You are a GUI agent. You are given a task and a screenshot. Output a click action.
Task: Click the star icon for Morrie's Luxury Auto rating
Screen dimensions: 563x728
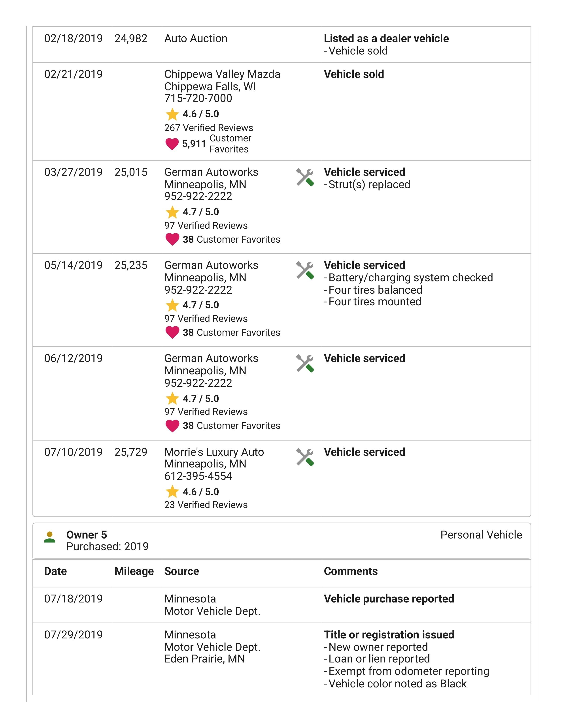172,492
